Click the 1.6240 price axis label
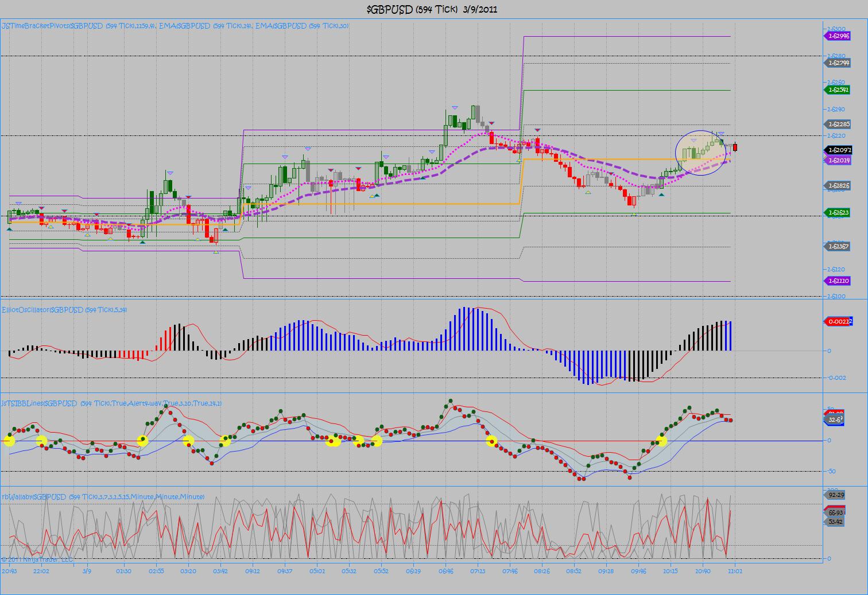This screenshot has height=595, width=868. (835, 109)
